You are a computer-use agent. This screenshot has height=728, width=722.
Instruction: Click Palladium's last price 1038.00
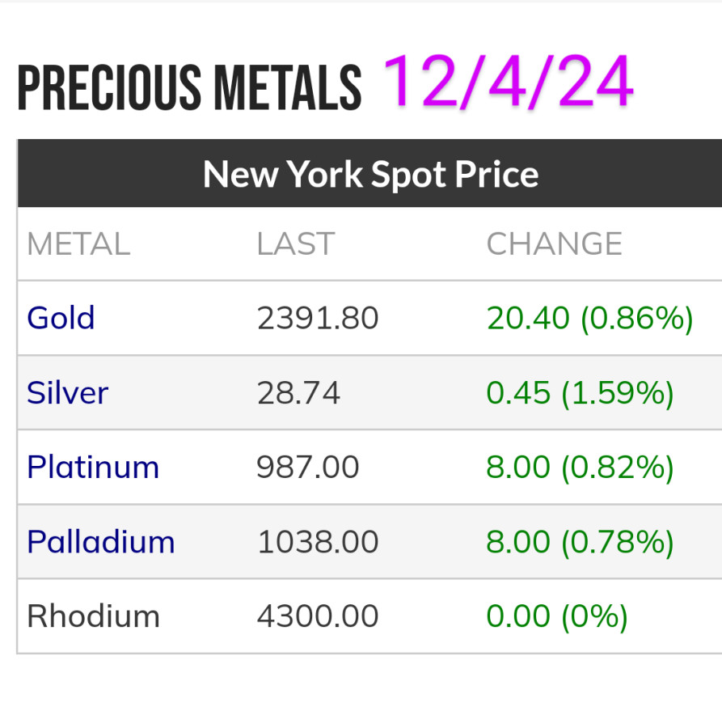click(318, 542)
